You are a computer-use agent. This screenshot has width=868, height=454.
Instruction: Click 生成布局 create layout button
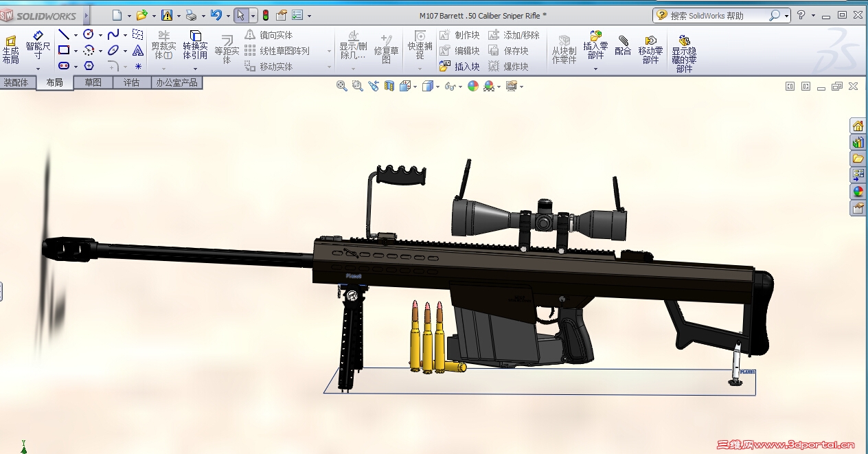tap(10, 50)
